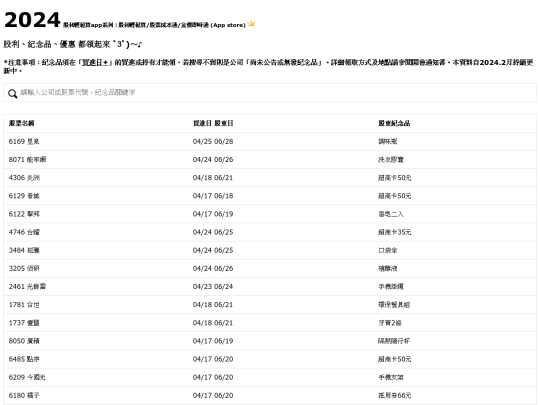
Task: Select stock name cell 6180
Action: pyautogui.click(x=24, y=395)
